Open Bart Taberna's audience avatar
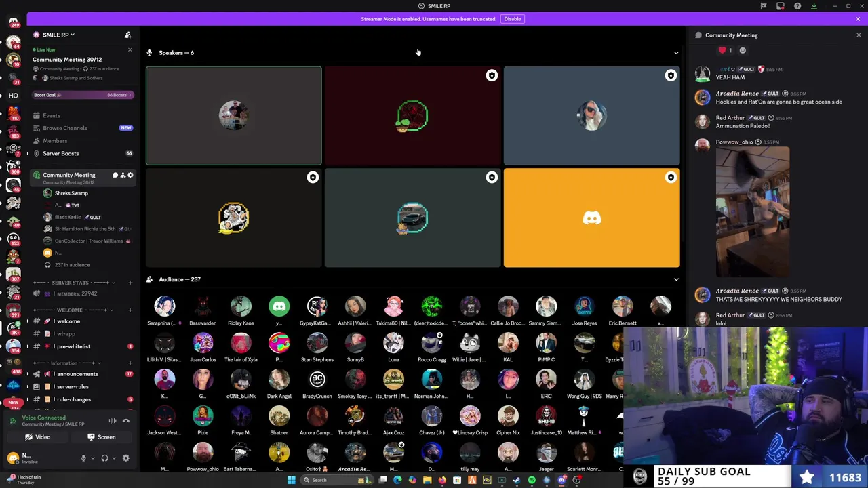Viewport: 868px width, 488px height. [241, 452]
